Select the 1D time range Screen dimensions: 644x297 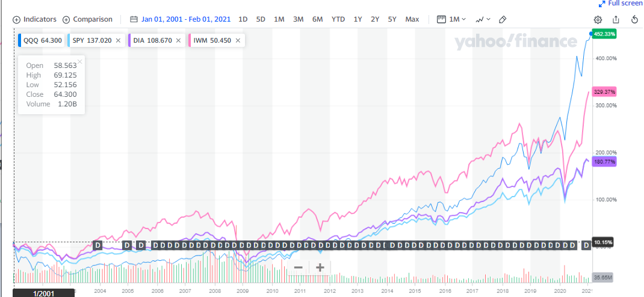coord(243,19)
